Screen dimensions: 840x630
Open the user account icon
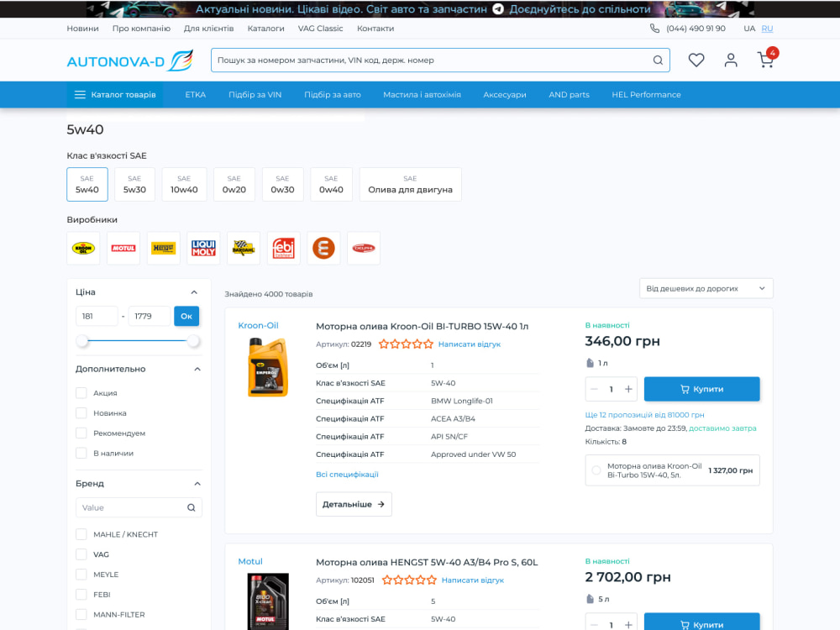[731, 60]
